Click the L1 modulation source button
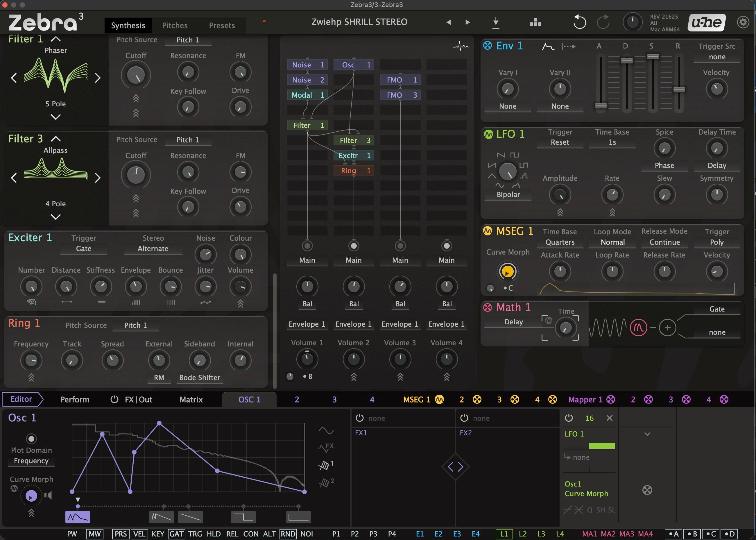 (504, 534)
